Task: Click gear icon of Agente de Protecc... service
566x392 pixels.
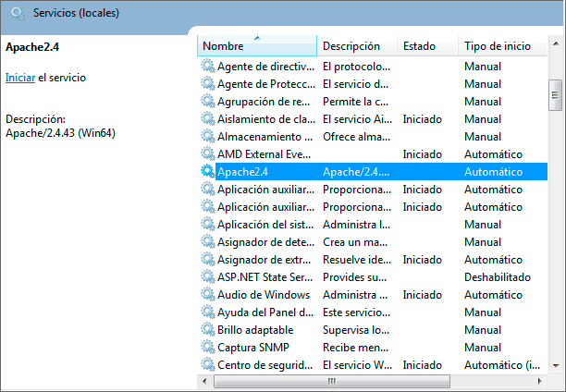Action: [208, 84]
